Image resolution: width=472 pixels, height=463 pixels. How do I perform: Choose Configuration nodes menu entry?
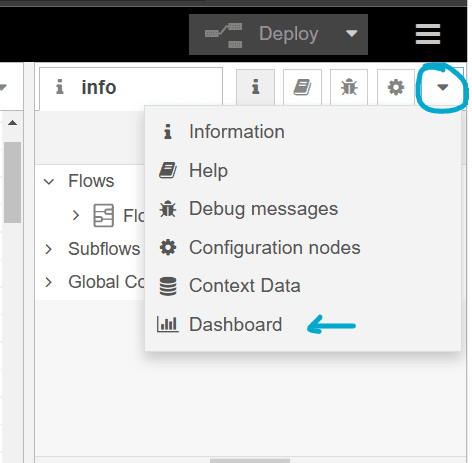tap(303, 248)
